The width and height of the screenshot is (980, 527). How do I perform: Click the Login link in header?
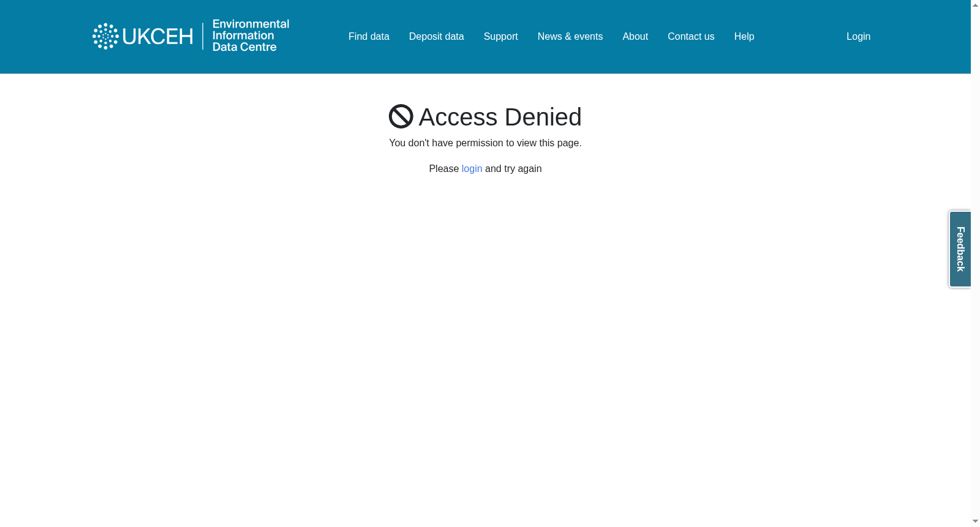coord(858,37)
